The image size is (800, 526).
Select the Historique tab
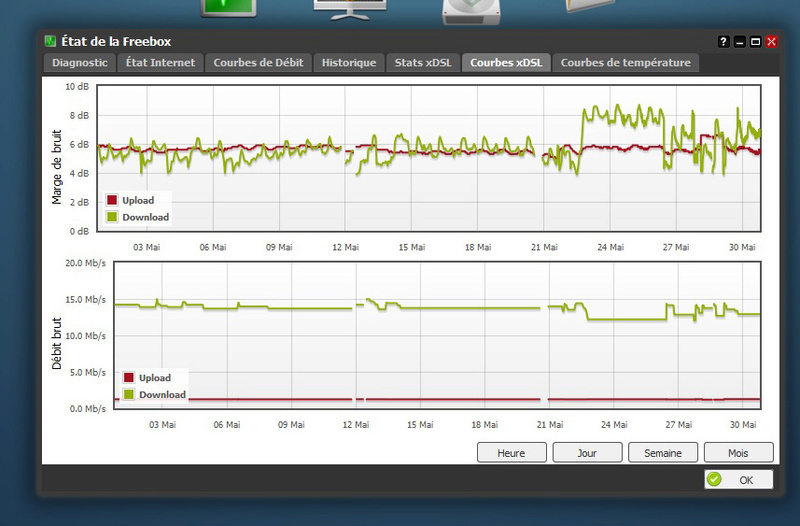[x=349, y=63]
